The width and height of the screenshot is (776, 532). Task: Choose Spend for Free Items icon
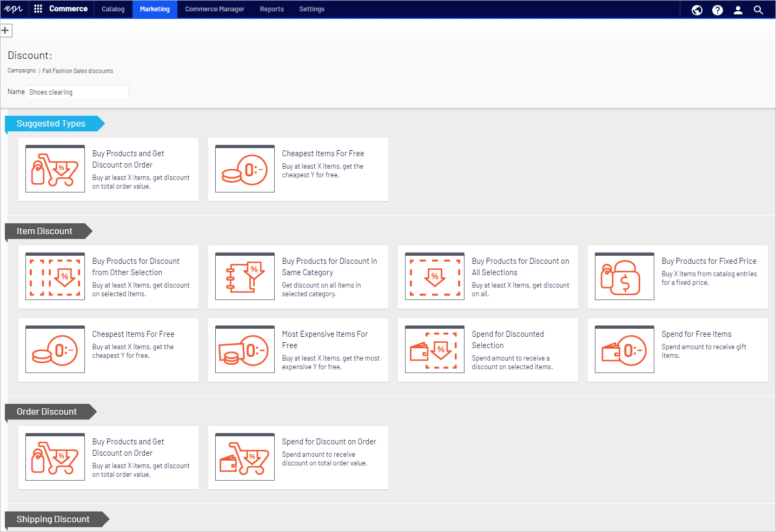click(625, 349)
